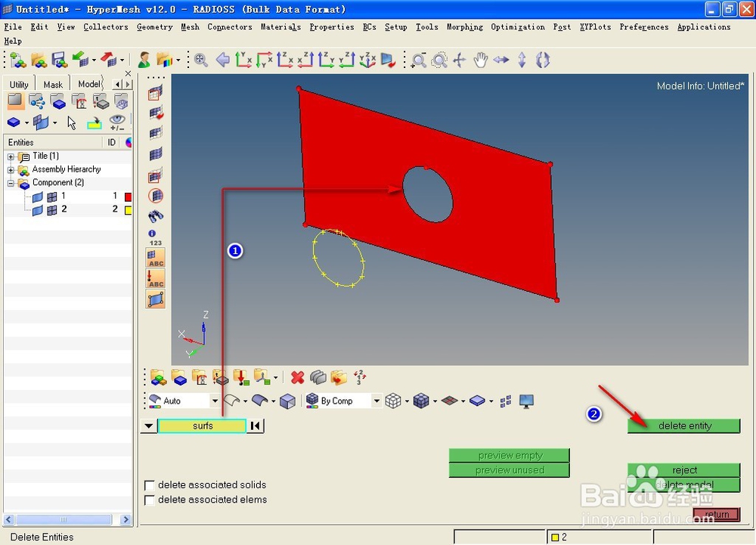This screenshot has height=545, width=756.
Task: Click the cards/organize gray stack icon
Action: point(318,377)
